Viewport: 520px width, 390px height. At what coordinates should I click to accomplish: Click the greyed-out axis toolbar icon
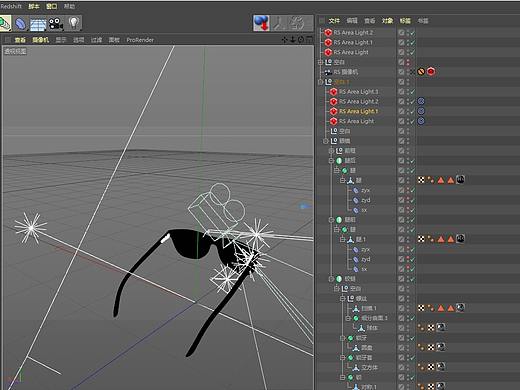pos(278,23)
